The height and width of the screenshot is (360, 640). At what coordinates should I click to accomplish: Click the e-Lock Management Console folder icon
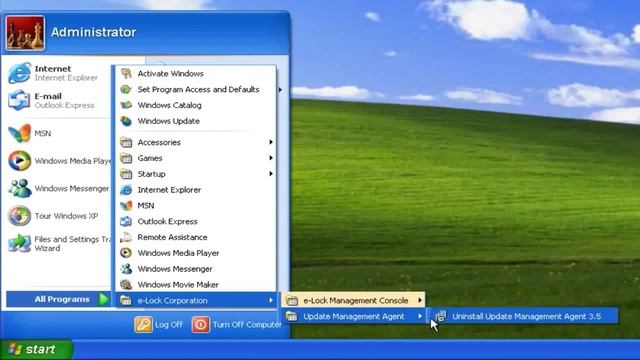click(292, 301)
